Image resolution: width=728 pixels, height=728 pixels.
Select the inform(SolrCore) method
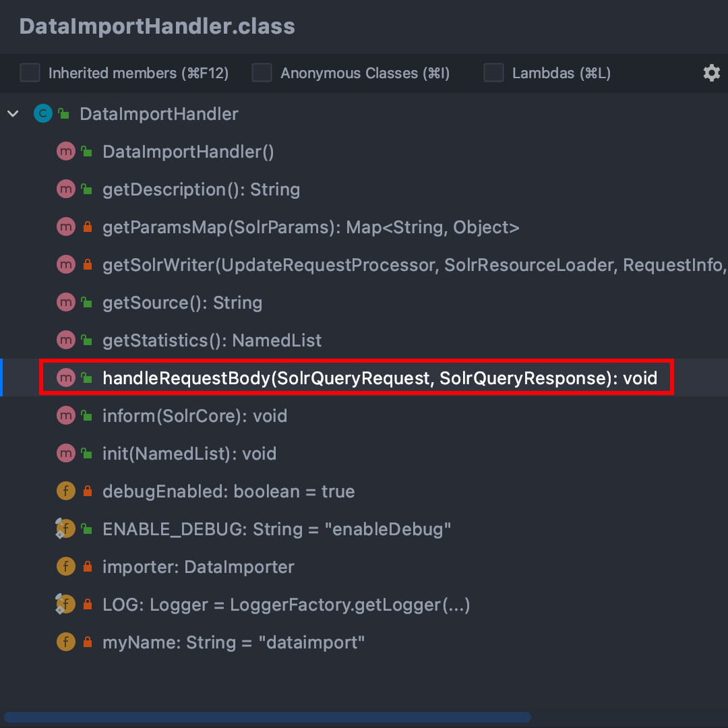(x=195, y=416)
